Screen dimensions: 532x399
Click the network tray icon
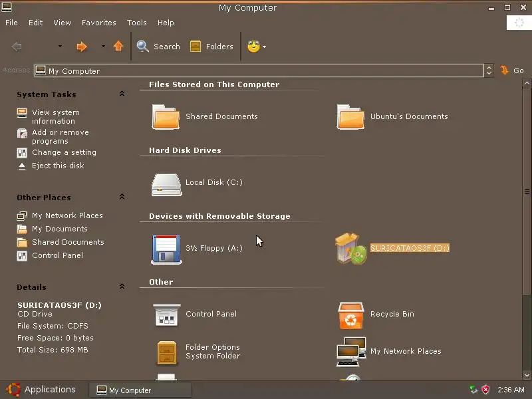pos(473,390)
